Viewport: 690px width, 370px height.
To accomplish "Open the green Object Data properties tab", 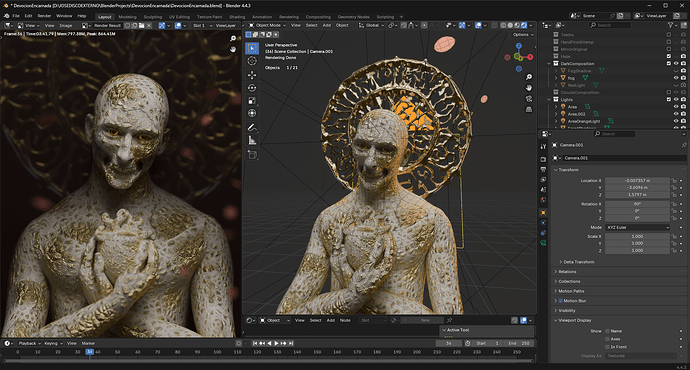I will [x=543, y=243].
